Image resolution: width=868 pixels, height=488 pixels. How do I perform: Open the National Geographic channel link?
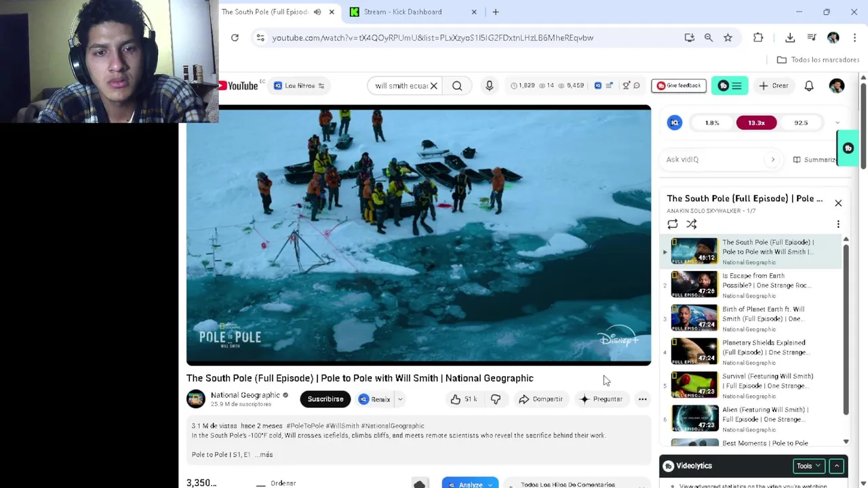click(245, 395)
